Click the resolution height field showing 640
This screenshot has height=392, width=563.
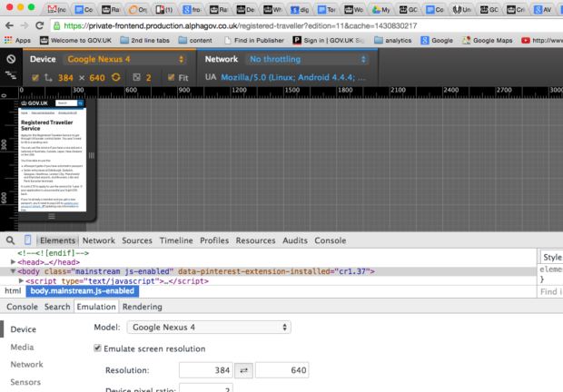[281, 370]
